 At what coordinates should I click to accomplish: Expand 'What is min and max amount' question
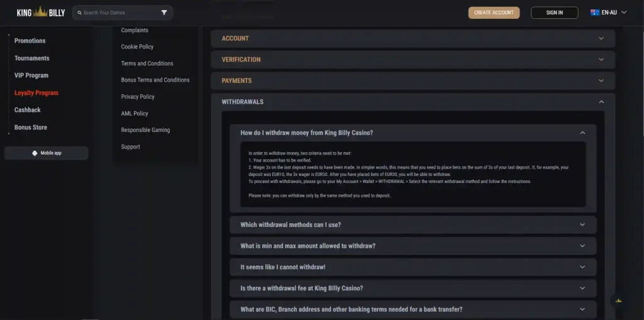(413, 246)
